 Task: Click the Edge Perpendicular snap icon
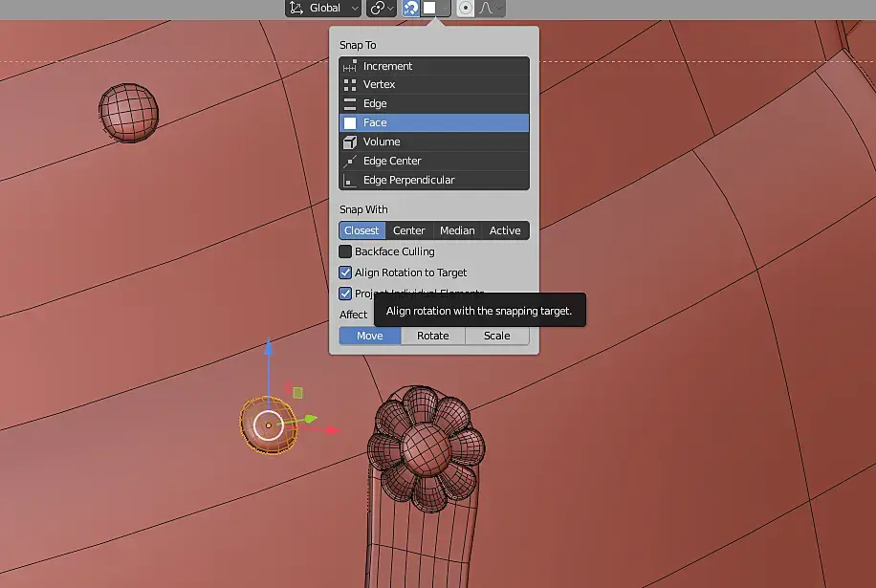[350, 181]
